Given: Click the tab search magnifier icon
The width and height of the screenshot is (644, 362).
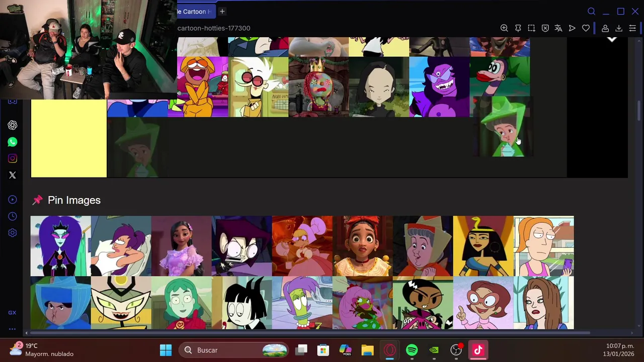Looking at the screenshot, I should 592,11.
